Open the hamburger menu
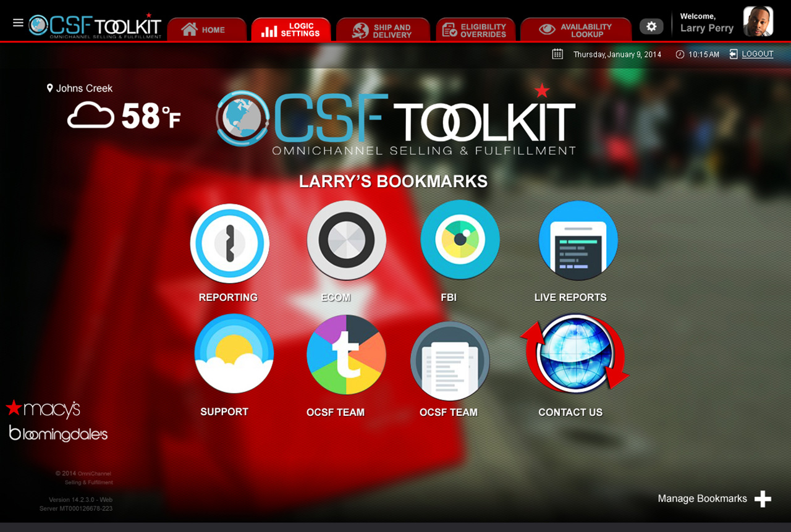The height and width of the screenshot is (532, 791). click(18, 23)
